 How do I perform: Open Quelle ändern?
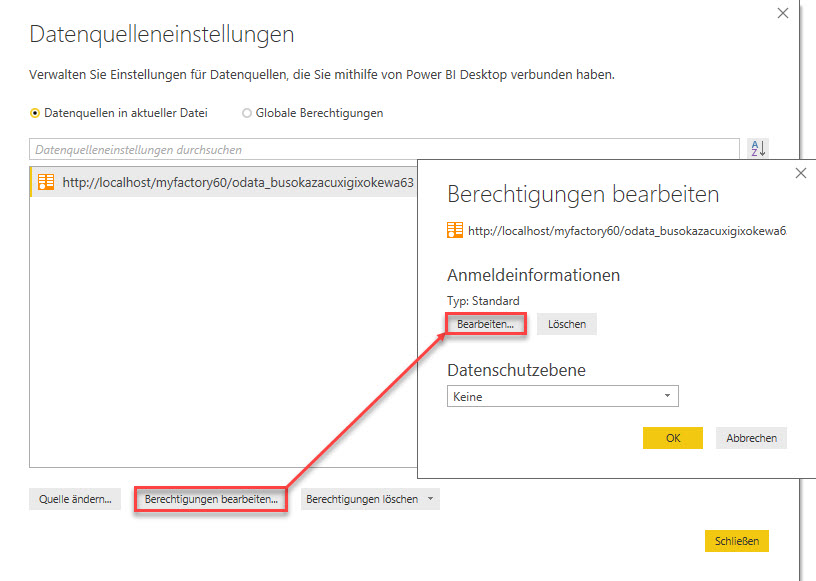(x=75, y=498)
